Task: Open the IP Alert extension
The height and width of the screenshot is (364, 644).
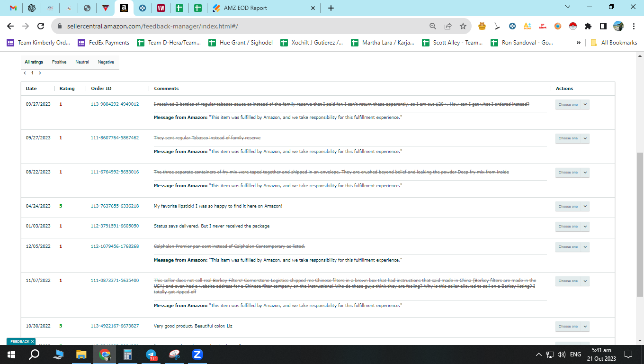Action: click(x=543, y=26)
